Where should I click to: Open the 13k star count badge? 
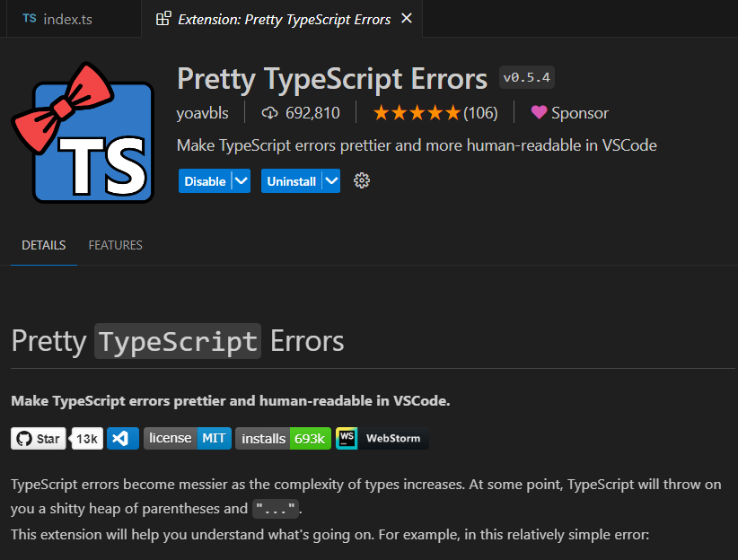click(87, 439)
